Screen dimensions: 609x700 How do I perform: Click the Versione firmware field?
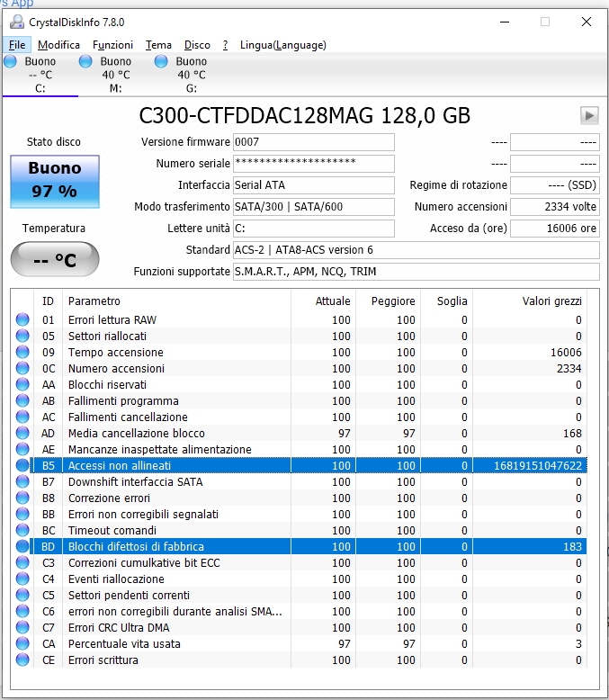click(x=313, y=142)
